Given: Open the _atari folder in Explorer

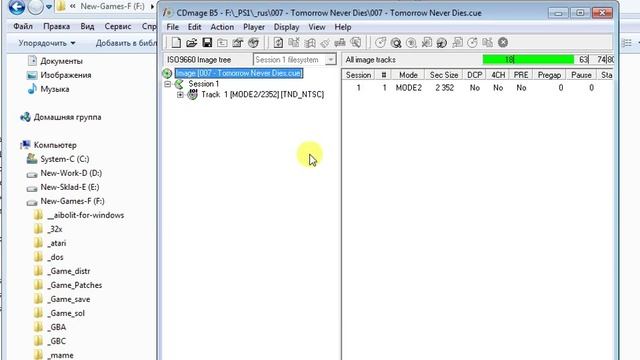Looking at the screenshot, I should coord(57,243).
